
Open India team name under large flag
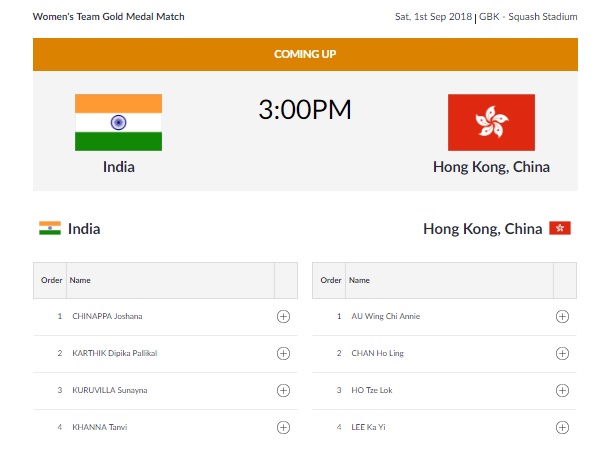click(x=119, y=167)
